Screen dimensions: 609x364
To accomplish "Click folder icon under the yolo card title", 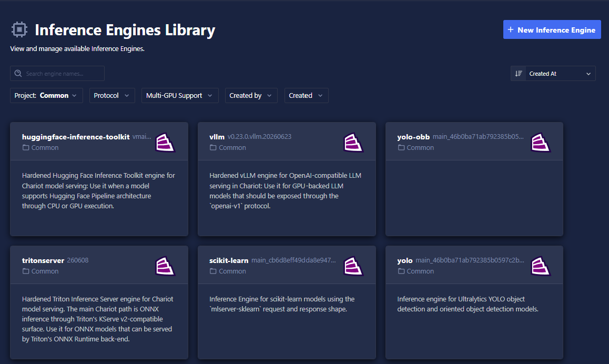I will pos(401,271).
